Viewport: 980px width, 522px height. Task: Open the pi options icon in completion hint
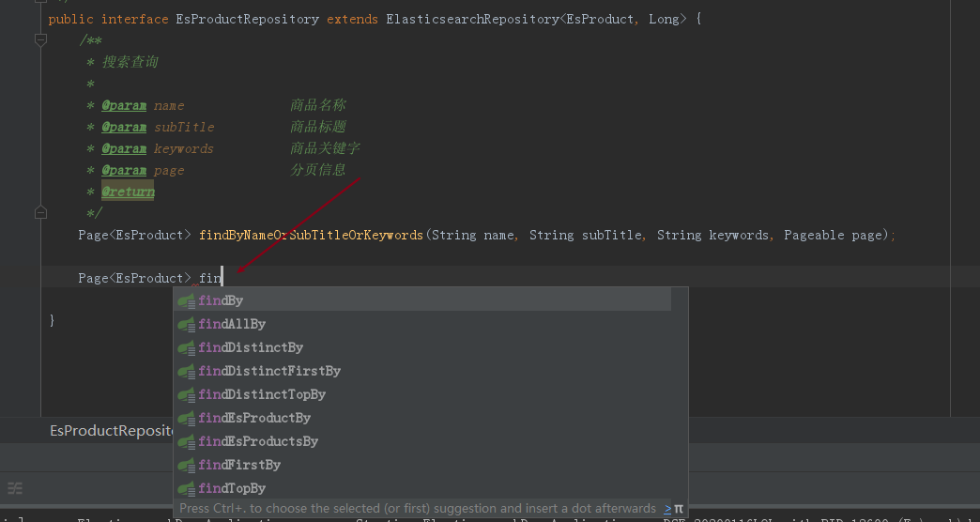(679, 508)
